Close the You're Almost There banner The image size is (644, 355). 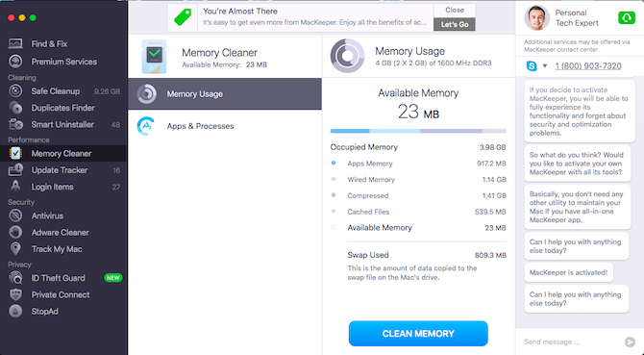coord(455,10)
